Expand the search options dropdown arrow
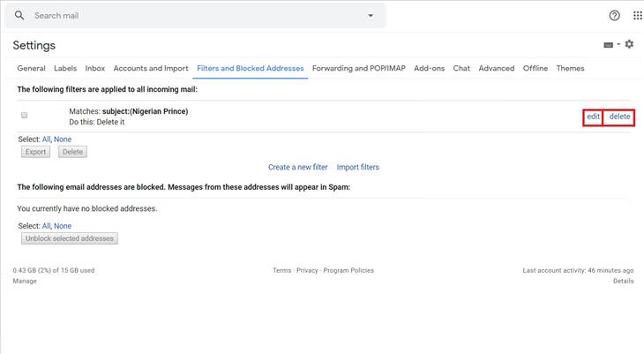This screenshot has width=644, height=354. (x=371, y=16)
